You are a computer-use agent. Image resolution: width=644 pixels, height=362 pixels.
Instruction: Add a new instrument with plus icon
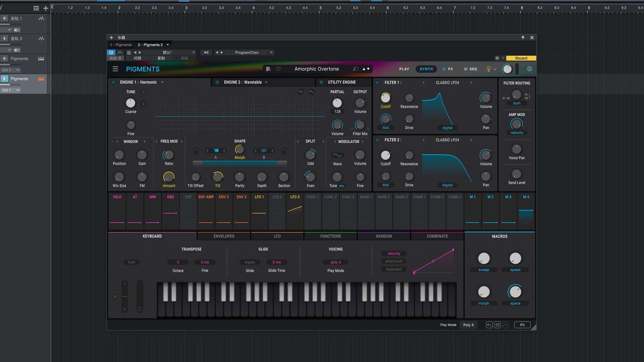point(111,38)
